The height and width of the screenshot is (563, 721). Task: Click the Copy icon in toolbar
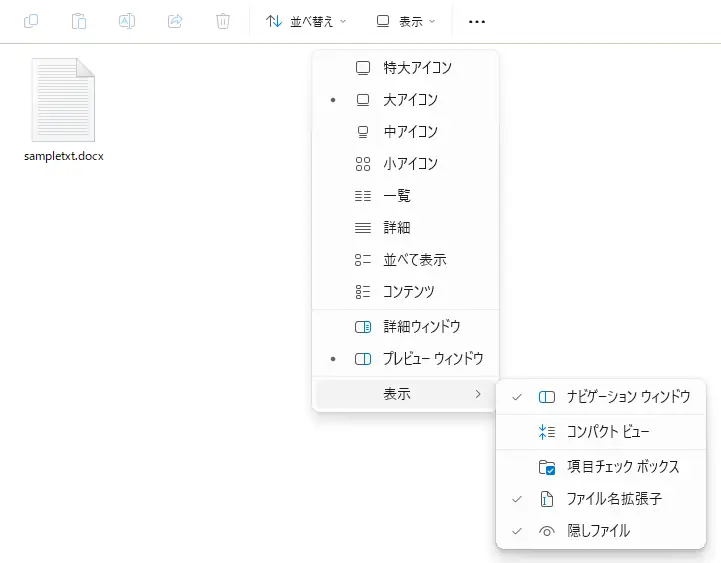pyautogui.click(x=31, y=21)
